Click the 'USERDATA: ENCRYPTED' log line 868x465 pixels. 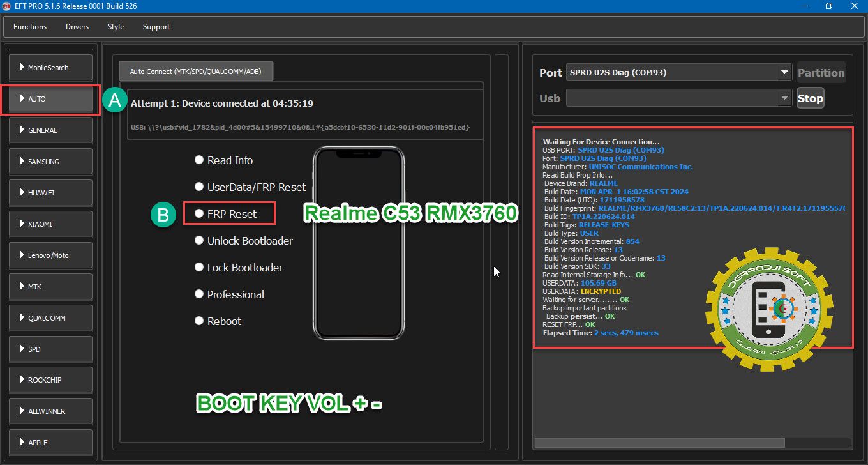[x=581, y=291]
